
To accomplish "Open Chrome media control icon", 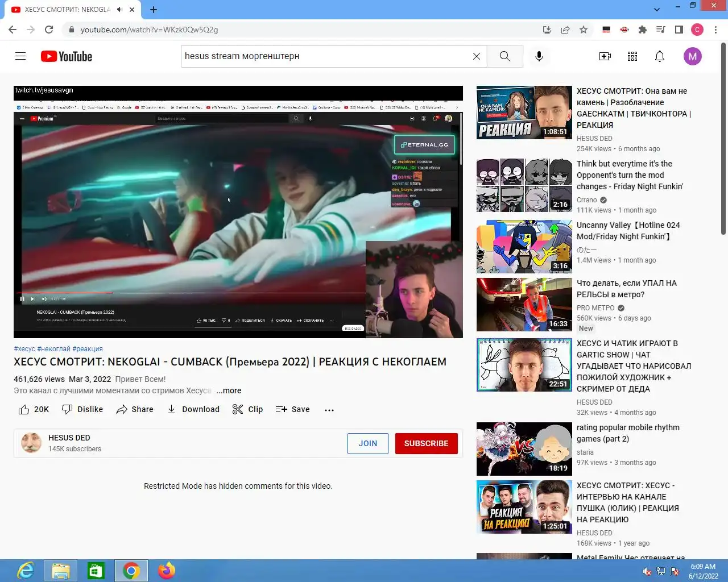I will tap(661, 30).
